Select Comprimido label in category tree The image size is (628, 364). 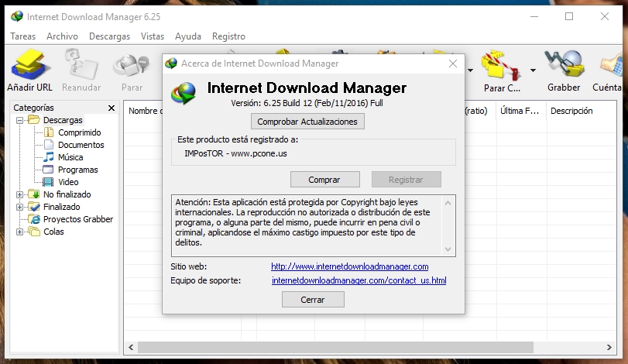pyautogui.click(x=79, y=132)
